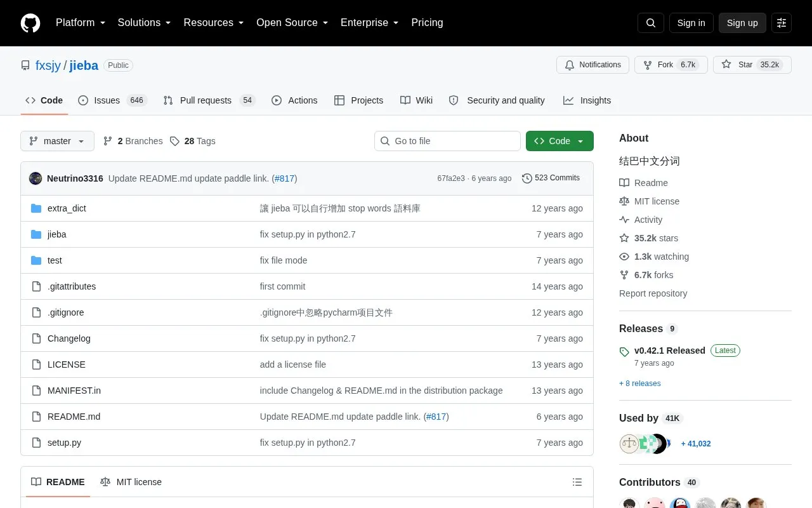Open the 523 Commits link
The image size is (812, 508).
pos(551,178)
